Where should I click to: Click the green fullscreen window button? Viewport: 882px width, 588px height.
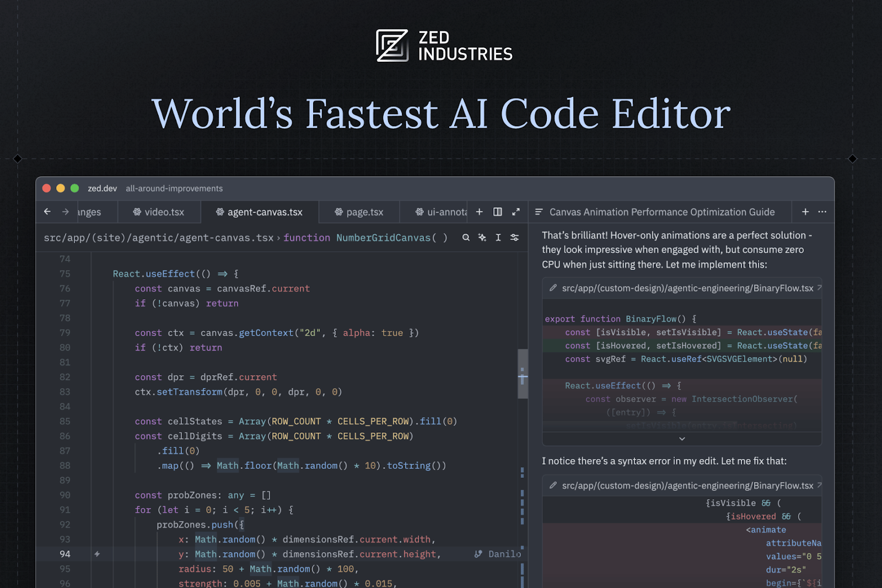pyautogui.click(x=75, y=188)
